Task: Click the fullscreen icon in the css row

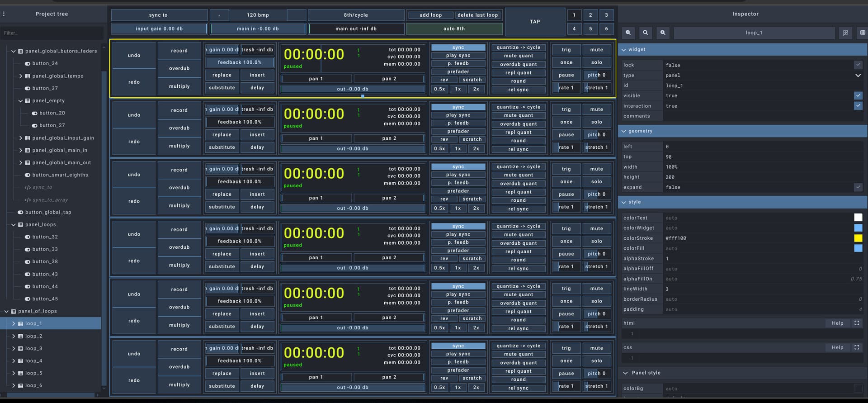Action: (856, 347)
